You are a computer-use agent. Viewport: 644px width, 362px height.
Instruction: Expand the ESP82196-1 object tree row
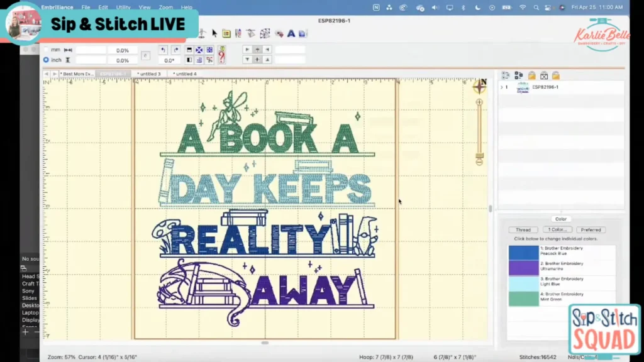[501, 87]
